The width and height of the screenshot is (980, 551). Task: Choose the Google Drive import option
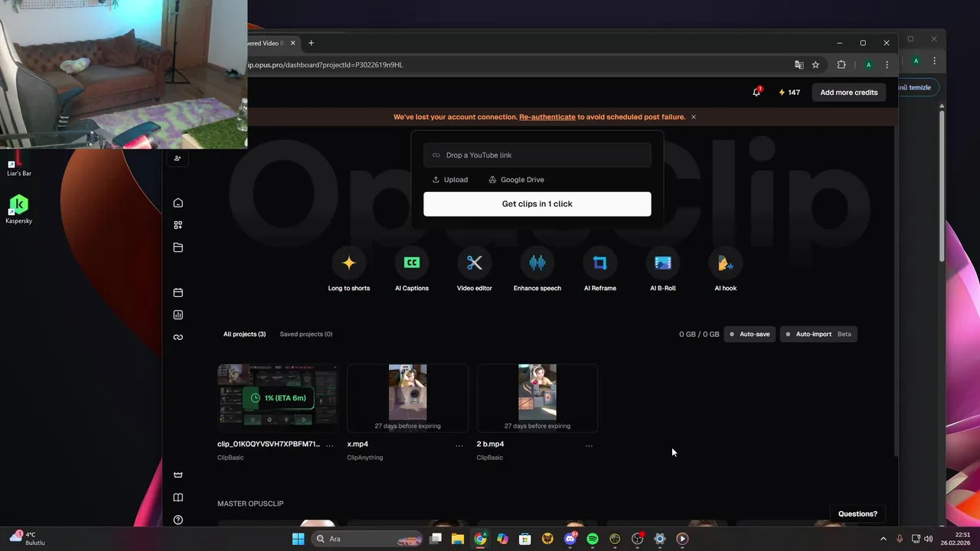[x=517, y=180]
